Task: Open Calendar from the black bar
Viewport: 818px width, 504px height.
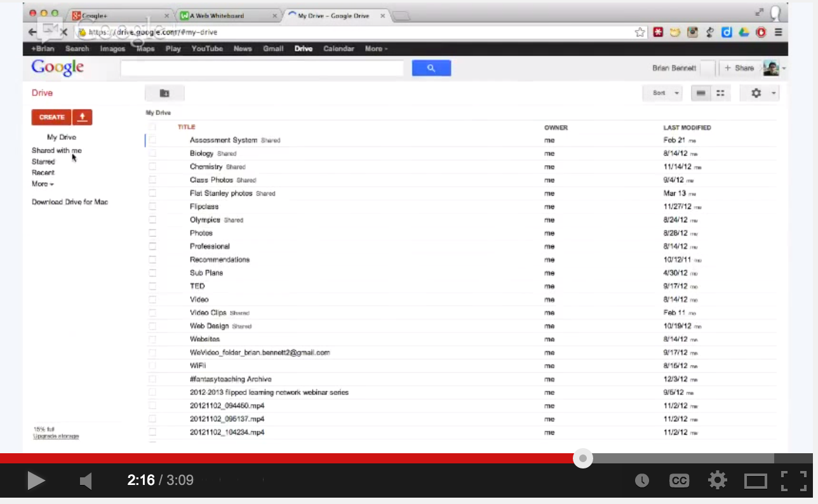Action: click(x=339, y=48)
